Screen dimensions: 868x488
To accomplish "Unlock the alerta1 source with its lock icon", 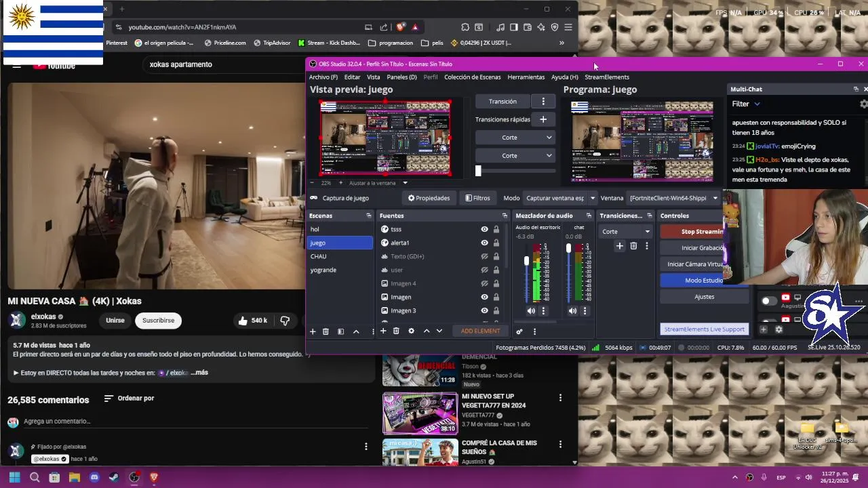I will pyautogui.click(x=496, y=243).
